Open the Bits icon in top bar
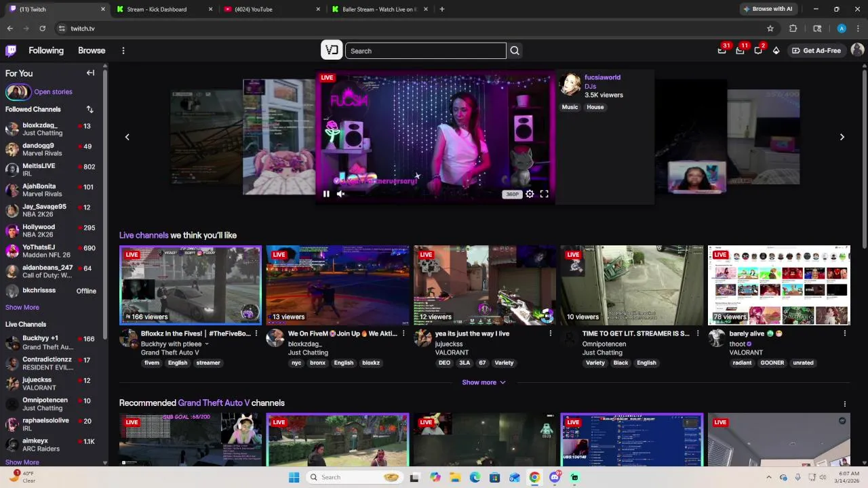This screenshot has height=488, width=868. point(776,50)
